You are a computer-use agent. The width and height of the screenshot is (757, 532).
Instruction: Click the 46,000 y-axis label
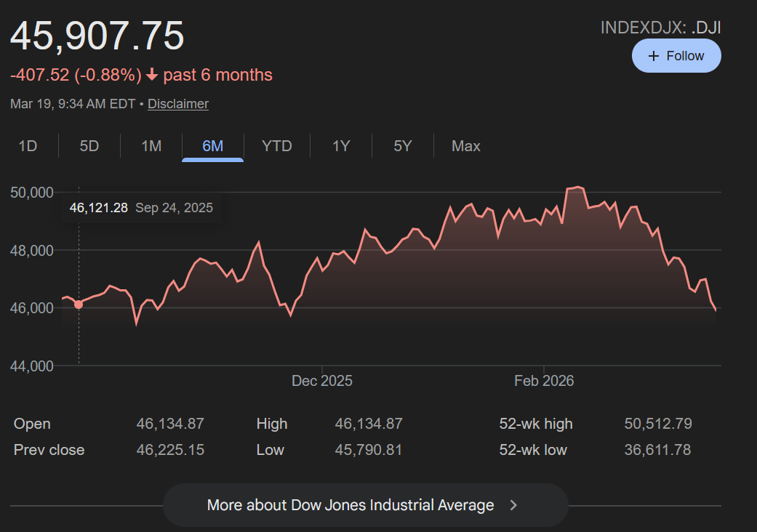pos(32,307)
